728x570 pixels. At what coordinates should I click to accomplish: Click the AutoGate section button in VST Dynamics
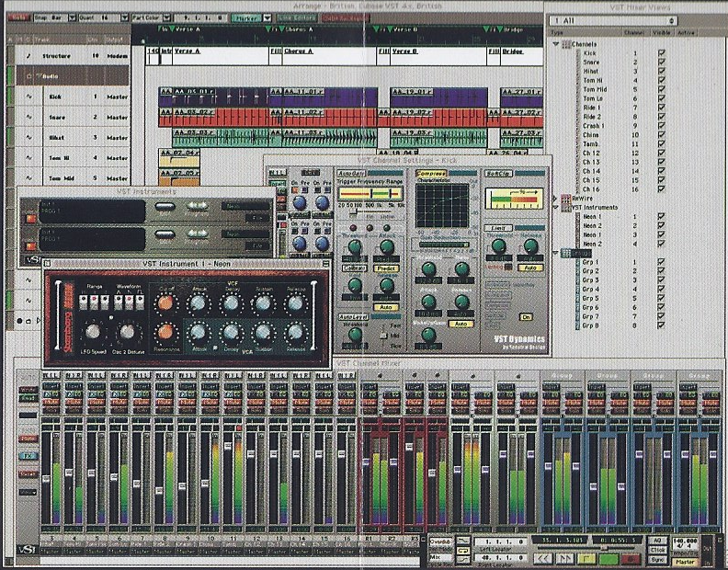(351, 173)
